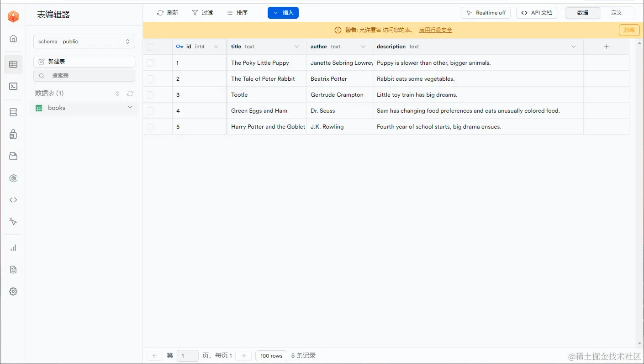
Task: Click cell Janette Sebring Lowrey
Action: pos(340,63)
